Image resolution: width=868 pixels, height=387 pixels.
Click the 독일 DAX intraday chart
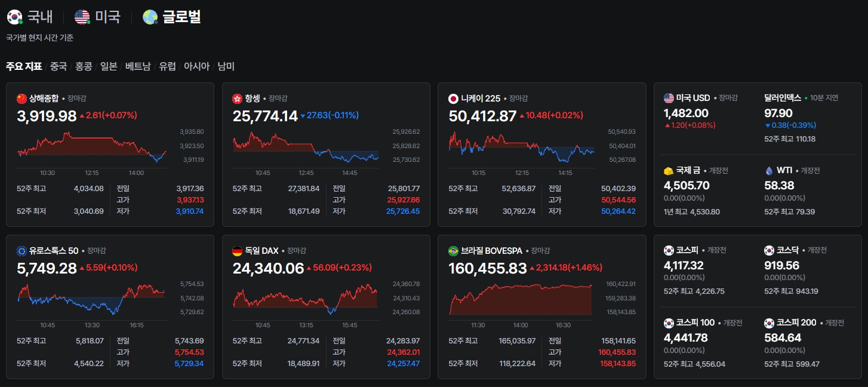click(x=305, y=299)
